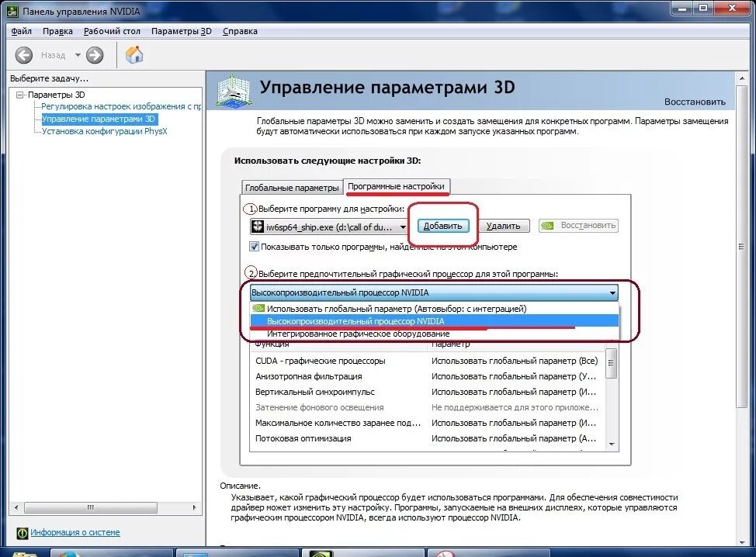Click the Forward arrow toolbar icon
756x557 pixels.
[95, 55]
